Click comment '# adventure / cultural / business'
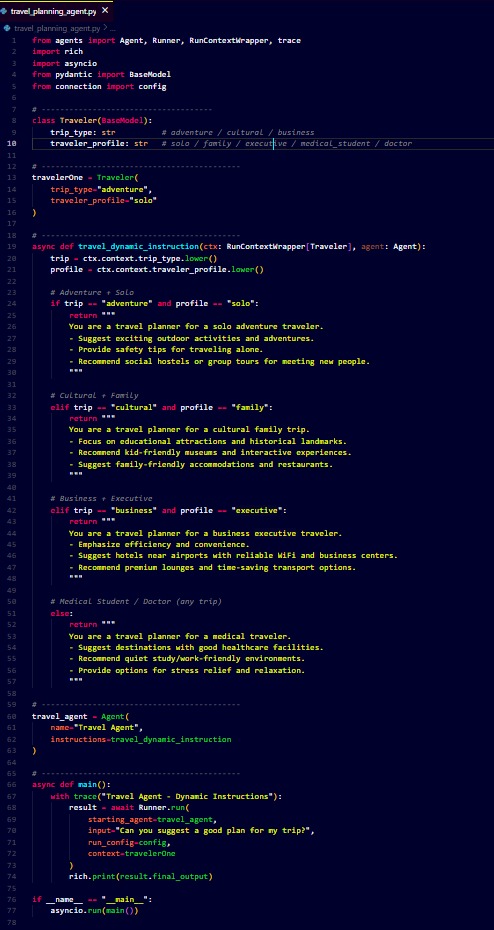 (238, 132)
